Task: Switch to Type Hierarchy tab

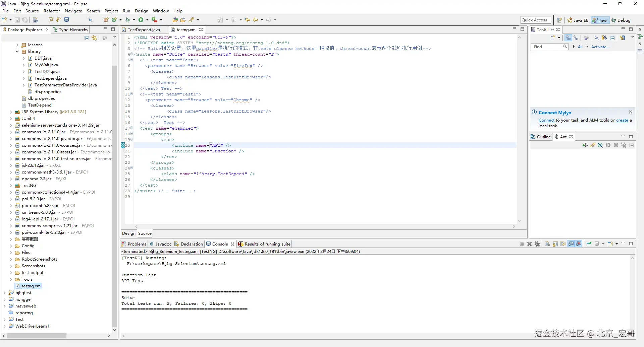Action: tap(71, 30)
